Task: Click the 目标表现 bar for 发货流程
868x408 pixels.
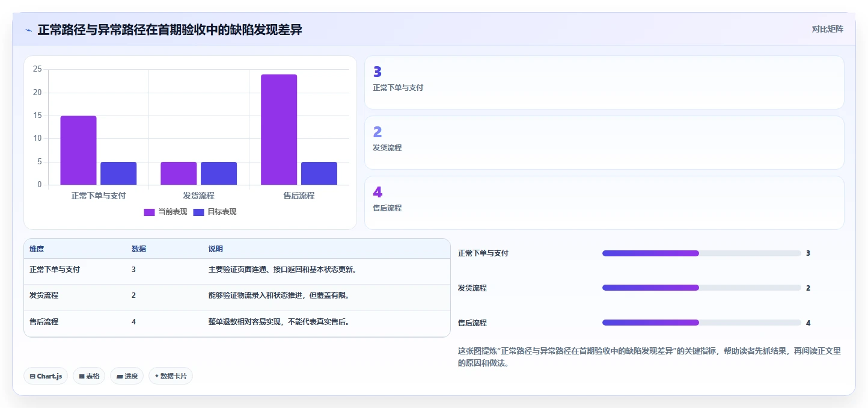Action: click(219, 173)
